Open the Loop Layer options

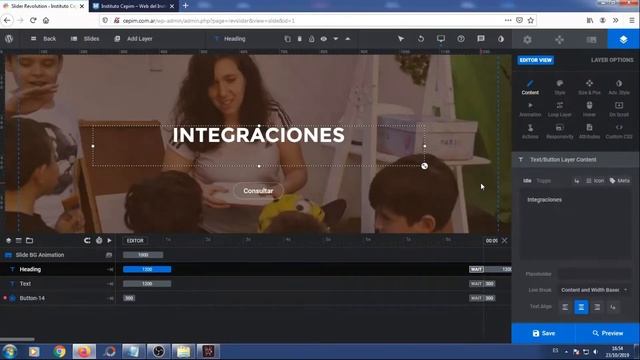(560, 109)
